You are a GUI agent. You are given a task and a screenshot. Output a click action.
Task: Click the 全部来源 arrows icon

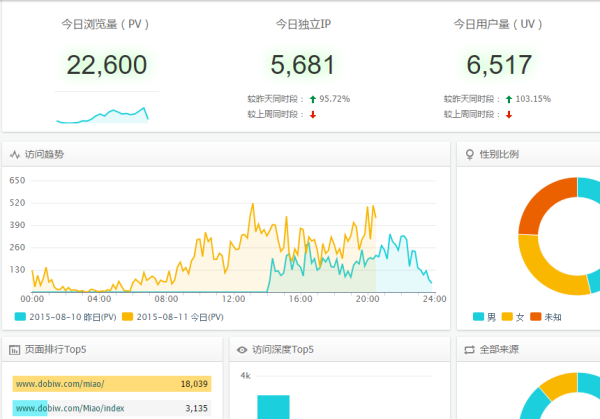point(470,350)
